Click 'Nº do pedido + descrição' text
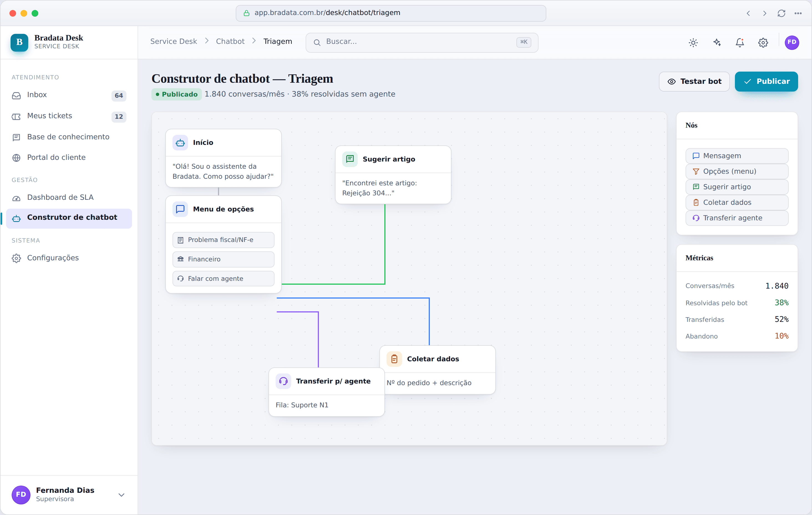The width and height of the screenshot is (812, 515). [x=429, y=383]
